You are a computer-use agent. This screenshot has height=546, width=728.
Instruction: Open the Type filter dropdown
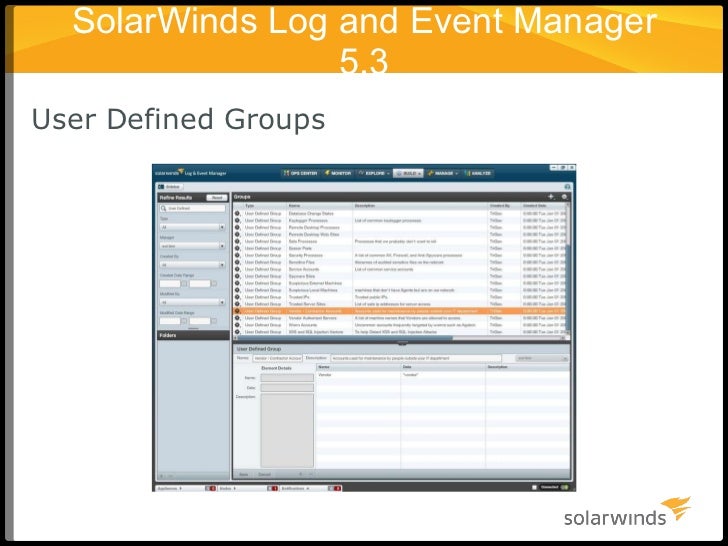[x=193, y=227]
